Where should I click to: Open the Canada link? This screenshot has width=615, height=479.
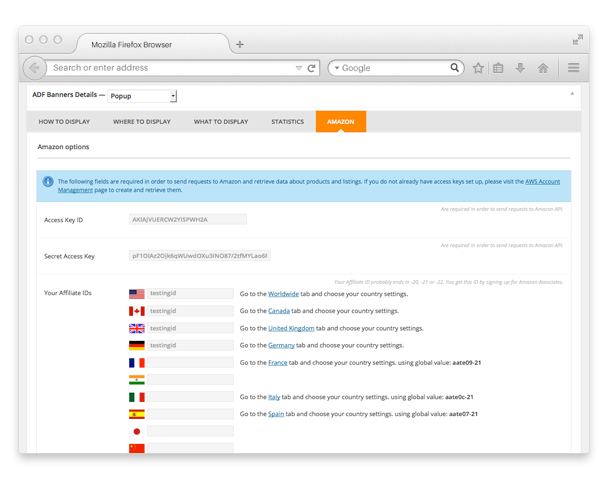pyautogui.click(x=279, y=311)
